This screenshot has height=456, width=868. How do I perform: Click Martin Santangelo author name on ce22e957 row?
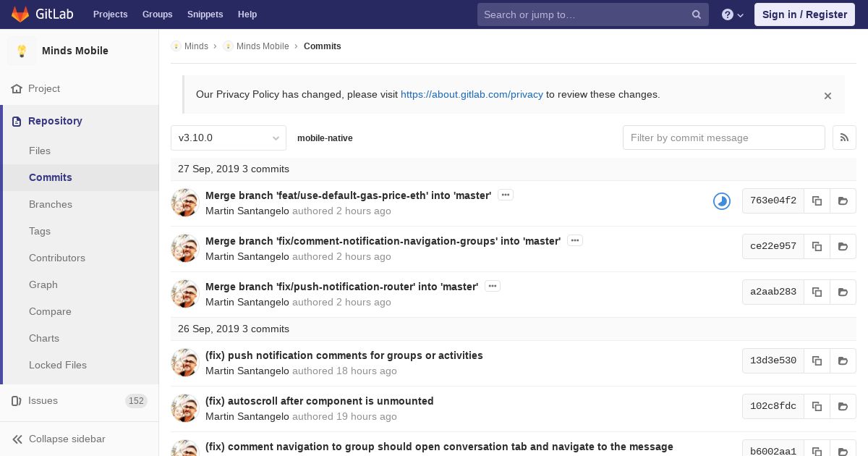point(247,256)
